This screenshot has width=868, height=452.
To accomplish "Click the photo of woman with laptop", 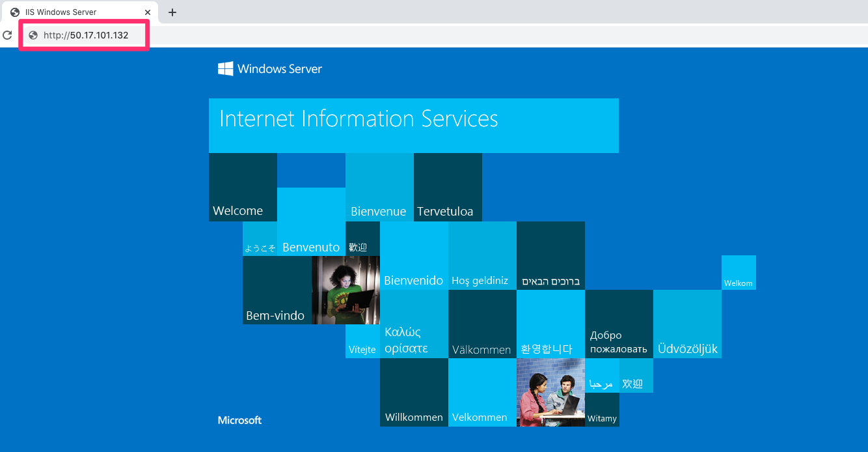I will [x=346, y=290].
